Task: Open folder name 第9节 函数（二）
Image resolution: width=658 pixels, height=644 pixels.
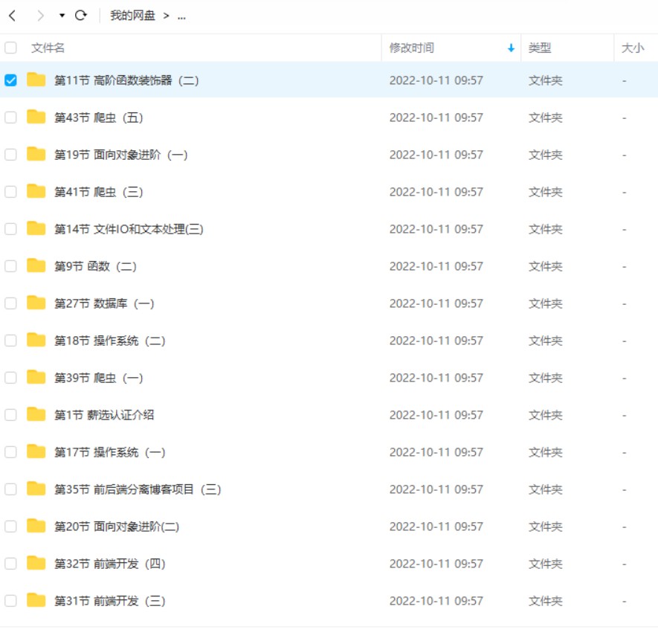Action: coord(95,266)
